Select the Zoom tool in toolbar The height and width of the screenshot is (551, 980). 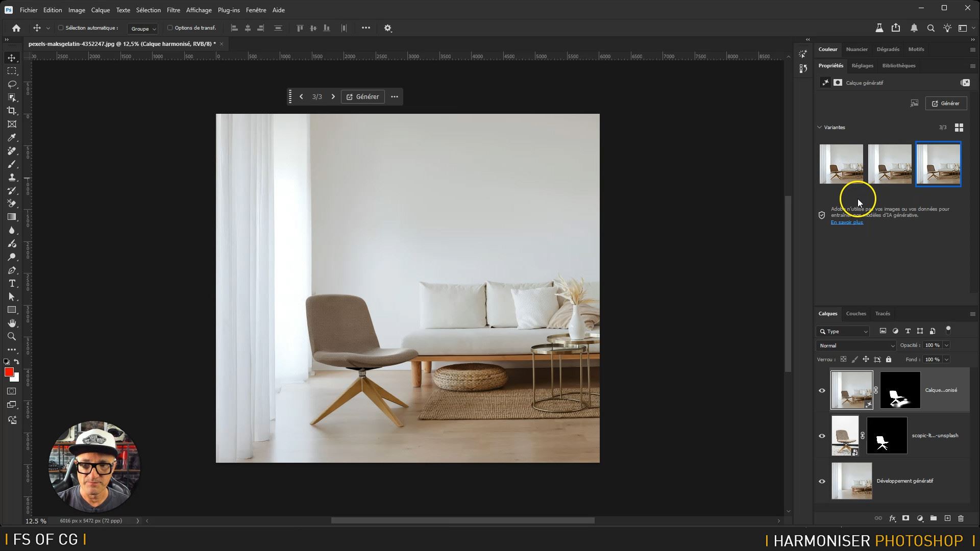click(12, 337)
